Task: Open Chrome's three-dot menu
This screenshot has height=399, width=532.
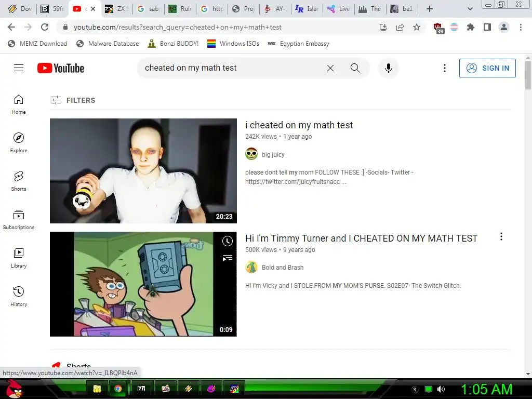Action: click(x=521, y=27)
